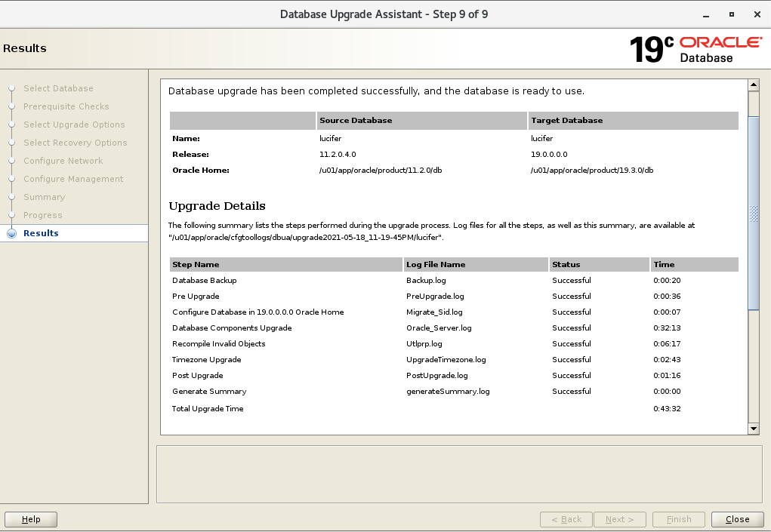Click the PreUpgrade.log file name
Screen dimensions: 771x532
click(x=435, y=297)
